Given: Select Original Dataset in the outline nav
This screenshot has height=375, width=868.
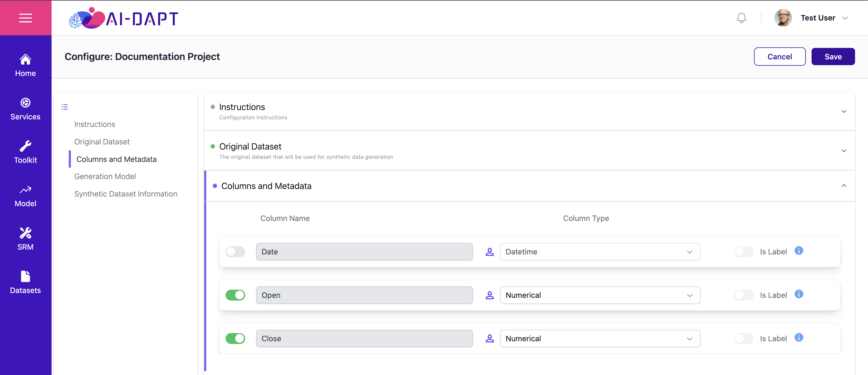Looking at the screenshot, I should click(x=102, y=142).
